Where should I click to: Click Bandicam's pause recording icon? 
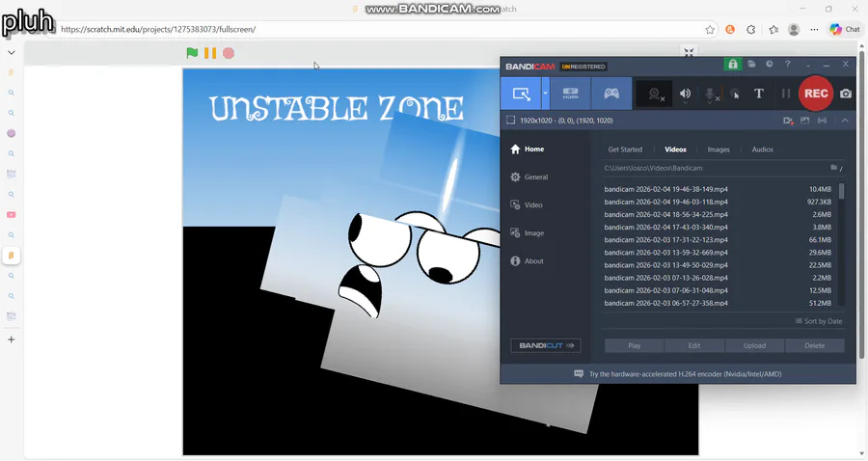point(785,94)
